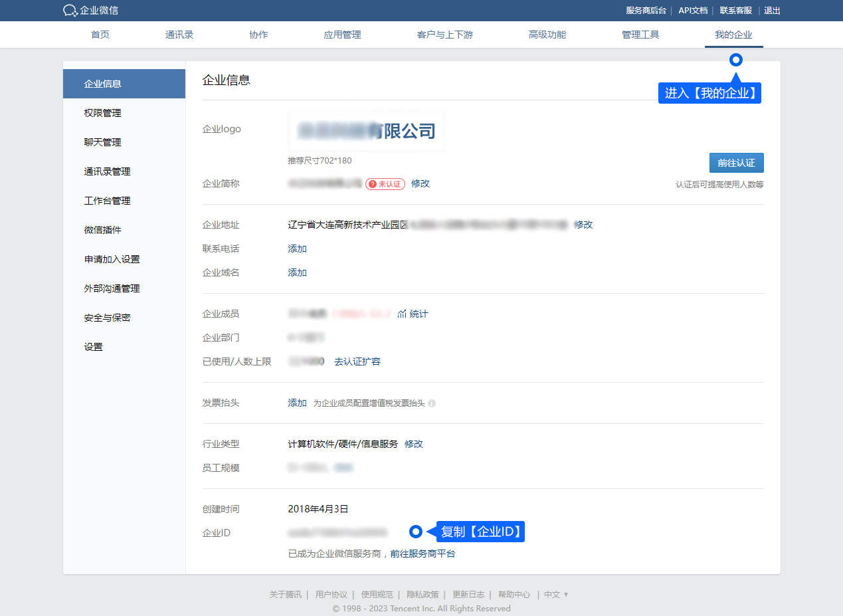This screenshot has height=616, width=843.
Task: Click the 去认证扩容 link
Action: [357, 361]
